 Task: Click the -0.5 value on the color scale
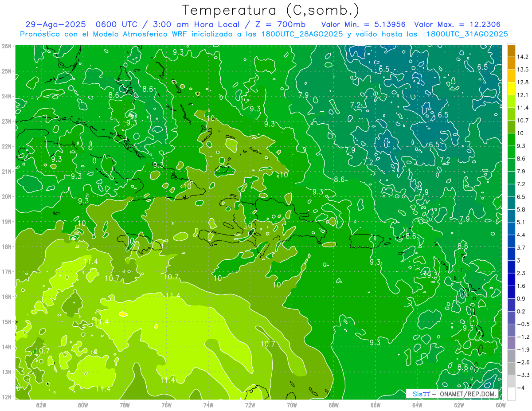tap(523, 324)
